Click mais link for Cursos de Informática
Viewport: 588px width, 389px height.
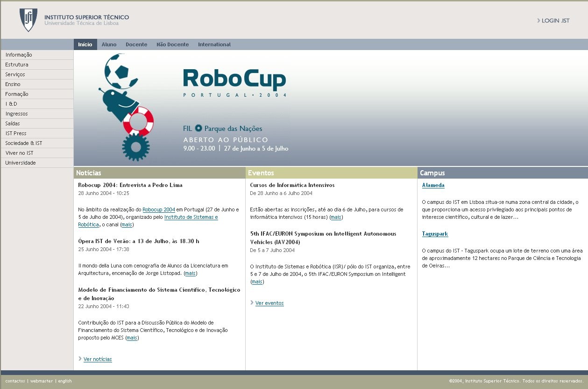[336, 217]
